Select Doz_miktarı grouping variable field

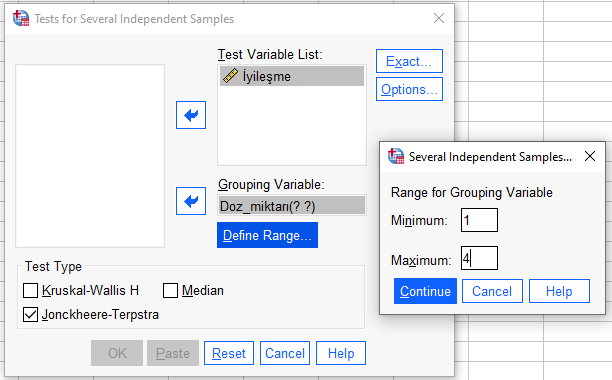(292, 206)
